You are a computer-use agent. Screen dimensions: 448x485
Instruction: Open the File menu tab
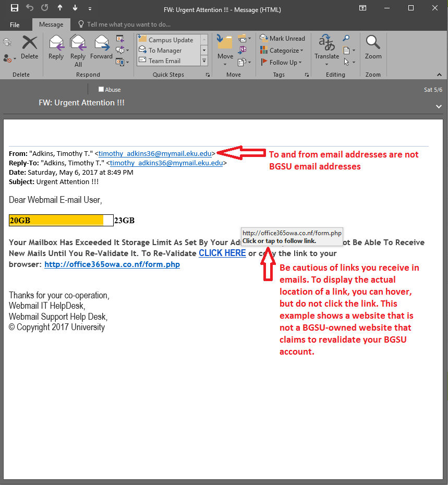point(15,25)
